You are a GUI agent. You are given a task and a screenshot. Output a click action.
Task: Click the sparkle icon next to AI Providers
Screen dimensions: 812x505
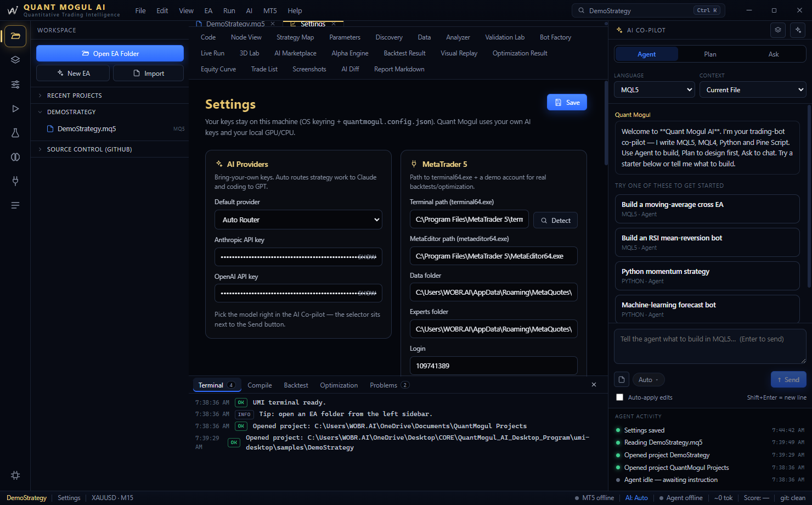[219, 164]
